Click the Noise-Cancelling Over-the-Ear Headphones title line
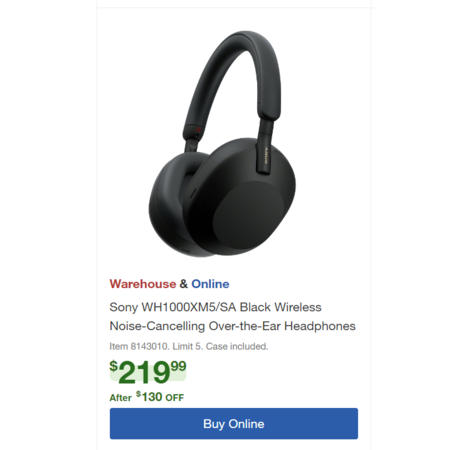Viewport: 450px width, 450px height. (x=232, y=326)
